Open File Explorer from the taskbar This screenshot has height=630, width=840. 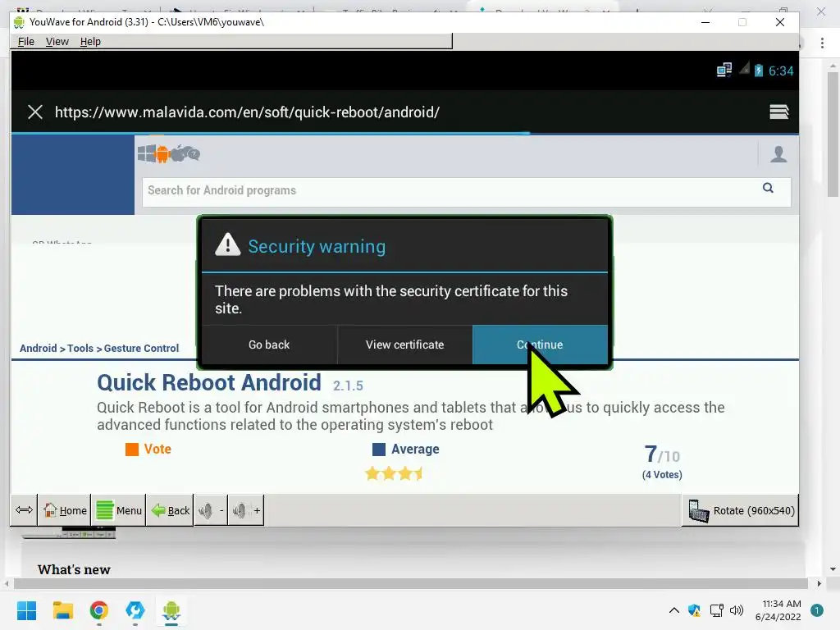pos(62,610)
